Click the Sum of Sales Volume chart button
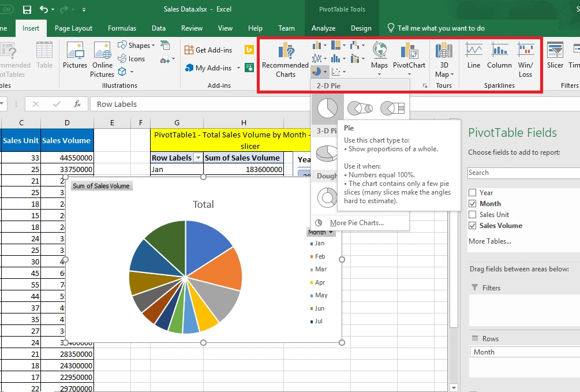The image size is (580, 392). 102,186
